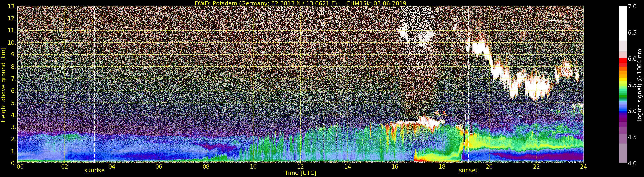The width and height of the screenshot is (644, 177).
Task: Click the '8.' height tick label
Action: point(14,67)
